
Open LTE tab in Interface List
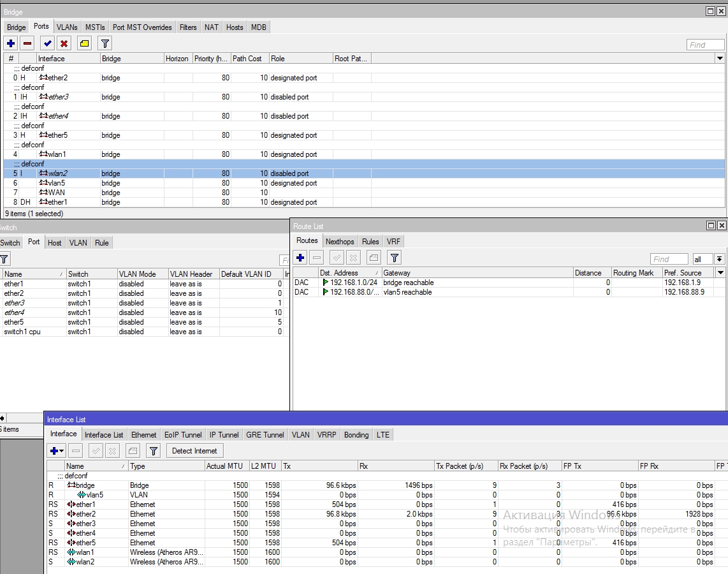tap(383, 435)
